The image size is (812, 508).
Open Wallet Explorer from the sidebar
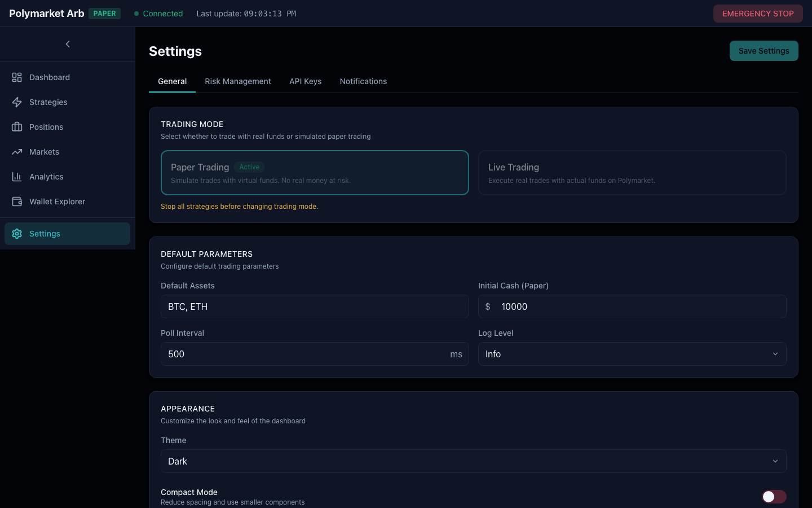[57, 202]
